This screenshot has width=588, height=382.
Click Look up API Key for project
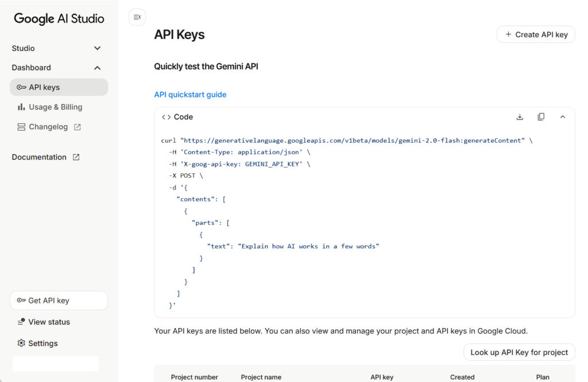click(519, 352)
